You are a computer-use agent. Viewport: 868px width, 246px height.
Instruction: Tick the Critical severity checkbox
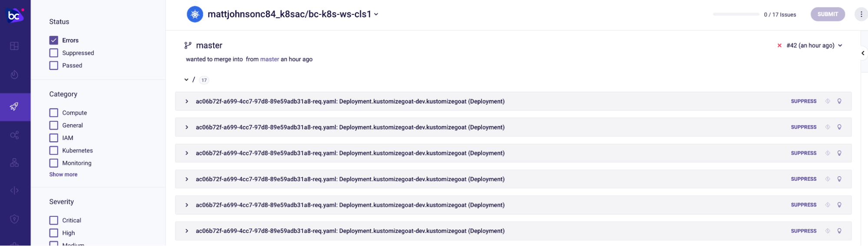pyautogui.click(x=54, y=221)
